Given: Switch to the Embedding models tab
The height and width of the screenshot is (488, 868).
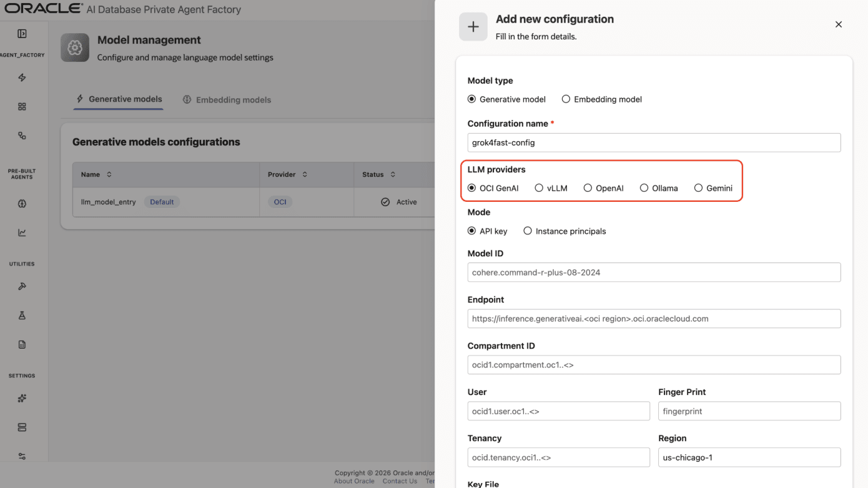Looking at the screenshot, I should pos(227,100).
